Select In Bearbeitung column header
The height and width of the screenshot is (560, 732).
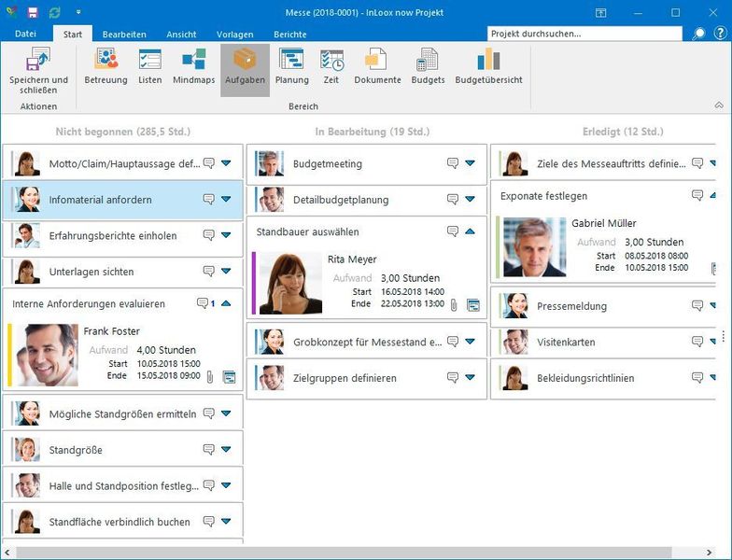tap(372, 132)
